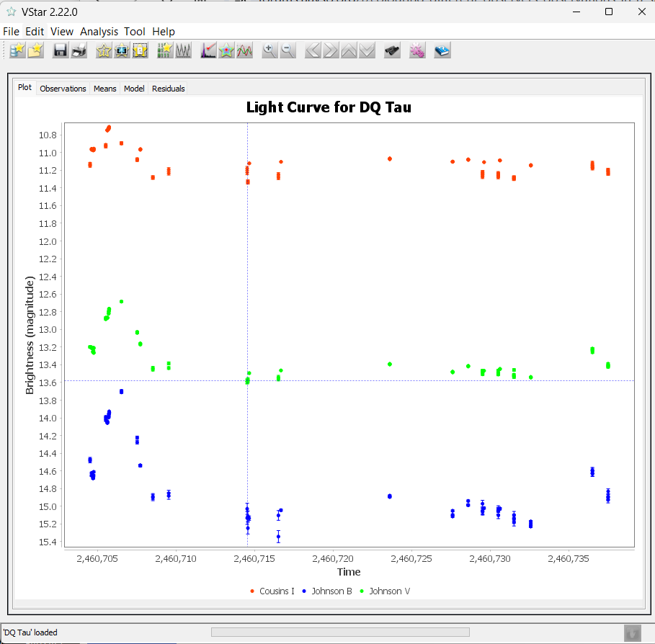Select faintest blue point near magnitude 15.35
The image size is (655, 644).
(279, 537)
